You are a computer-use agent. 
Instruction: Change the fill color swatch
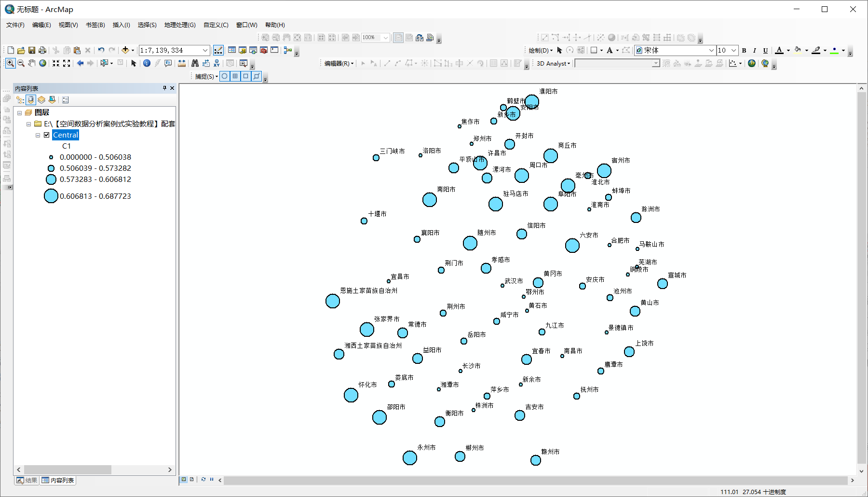pyautogui.click(x=798, y=50)
